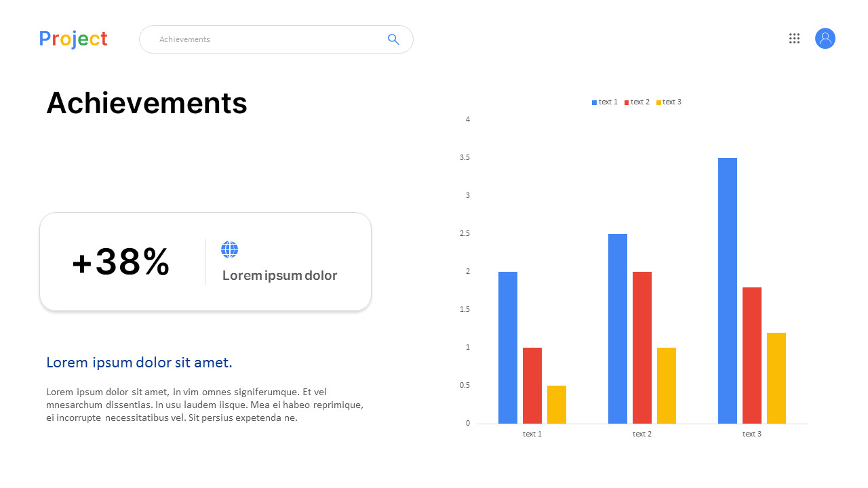
Task: Click the red square icon in chart legend
Action: (x=626, y=102)
